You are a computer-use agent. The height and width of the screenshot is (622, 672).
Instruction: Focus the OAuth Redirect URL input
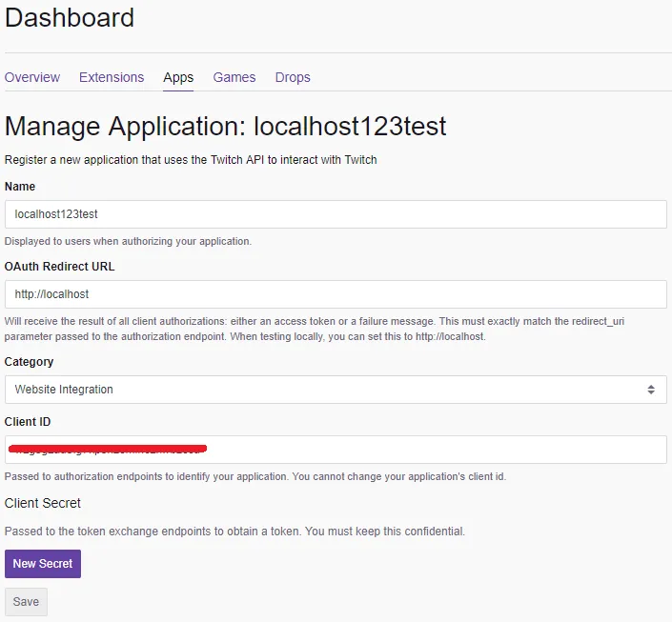click(x=336, y=294)
